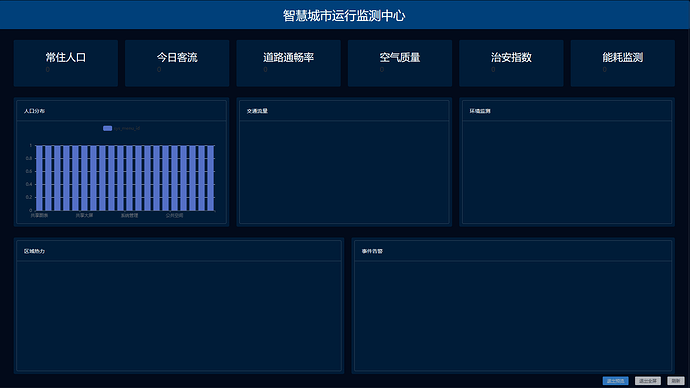Screen dimensions: 690x388
Task: Click the 系统管理 axis label
Action: click(x=129, y=216)
